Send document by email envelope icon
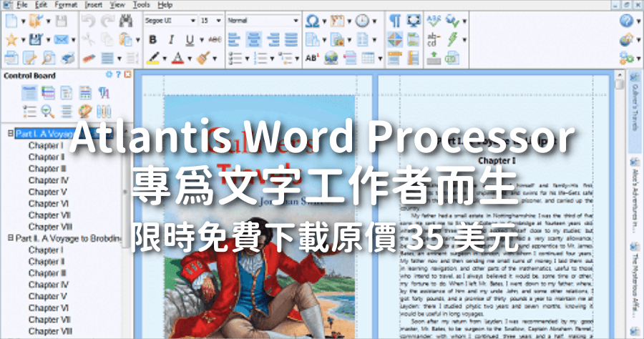 point(61,40)
